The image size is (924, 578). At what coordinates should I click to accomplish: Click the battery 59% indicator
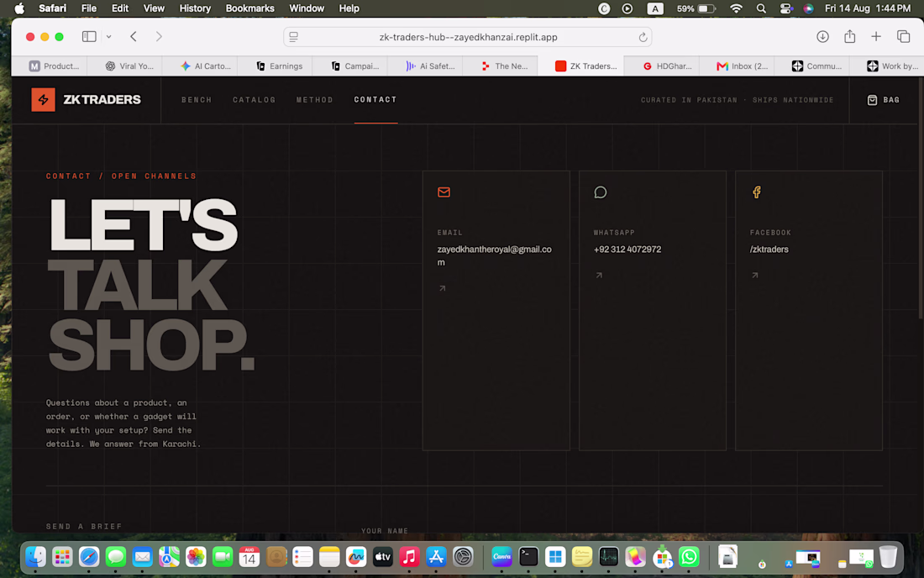tap(696, 8)
